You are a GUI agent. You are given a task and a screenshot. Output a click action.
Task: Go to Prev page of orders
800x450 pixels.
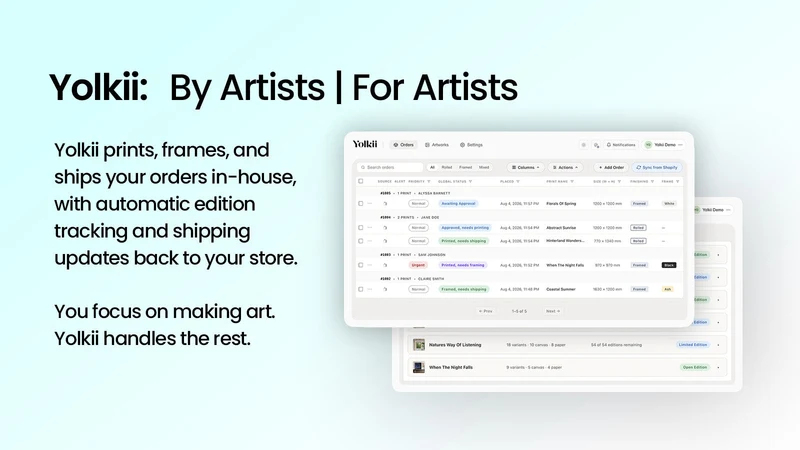coord(486,311)
